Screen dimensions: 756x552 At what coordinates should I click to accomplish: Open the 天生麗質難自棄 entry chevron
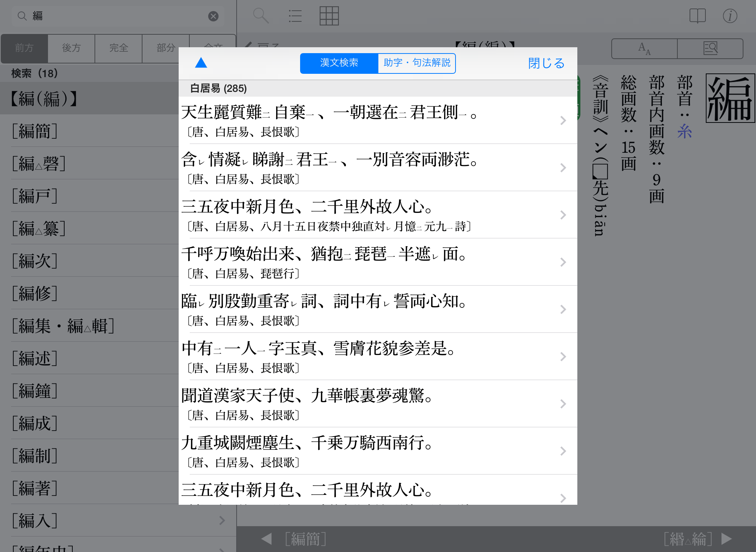tap(563, 120)
